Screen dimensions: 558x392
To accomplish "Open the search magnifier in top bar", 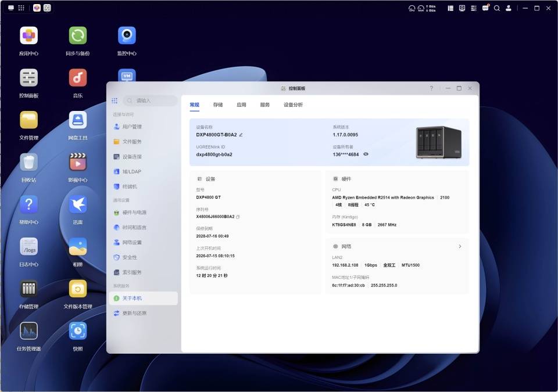I will pyautogui.click(x=497, y=8).
